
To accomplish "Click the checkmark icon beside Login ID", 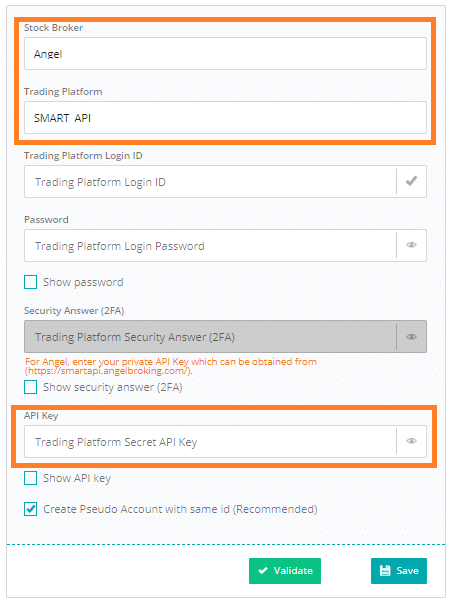I will pyautogui.click(x=411, y=181).
